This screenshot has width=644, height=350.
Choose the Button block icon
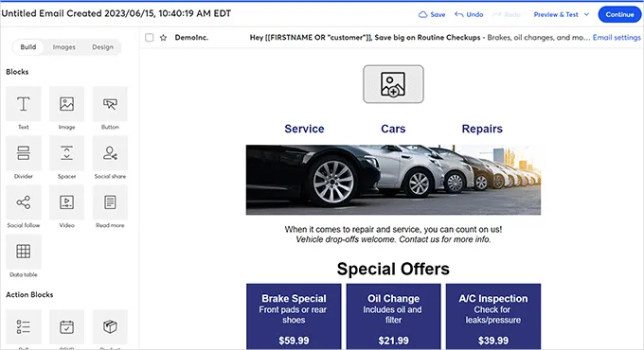(110, 104)
